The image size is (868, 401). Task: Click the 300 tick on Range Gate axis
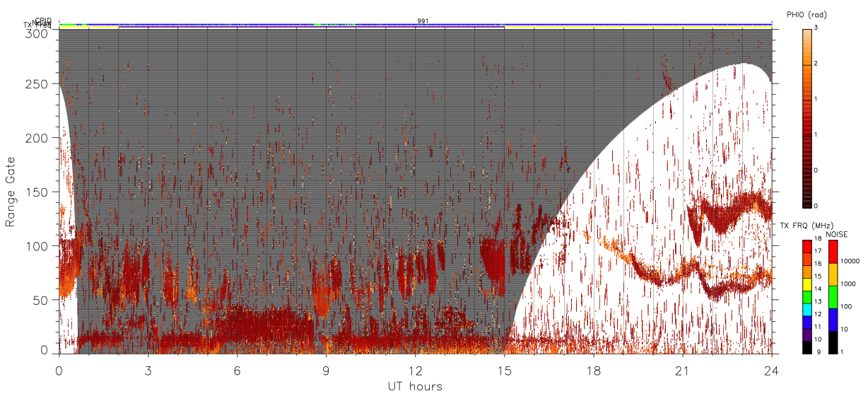tap(35, 33)
